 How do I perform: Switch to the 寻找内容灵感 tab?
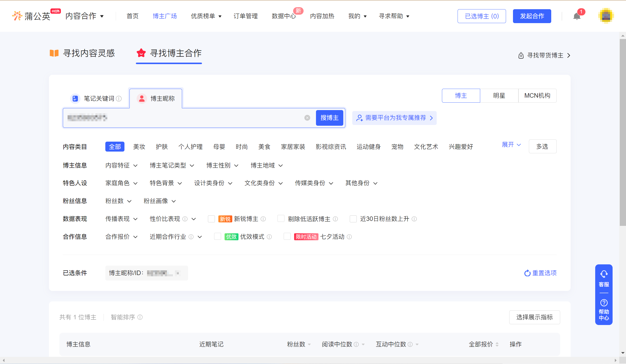pyautogui.click(x=82, y=53)
